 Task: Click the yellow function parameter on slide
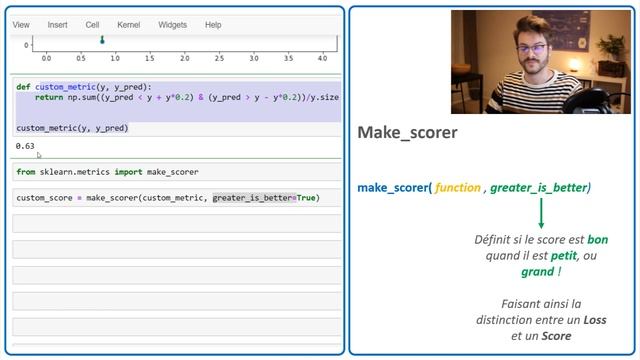tap(458, 188)
